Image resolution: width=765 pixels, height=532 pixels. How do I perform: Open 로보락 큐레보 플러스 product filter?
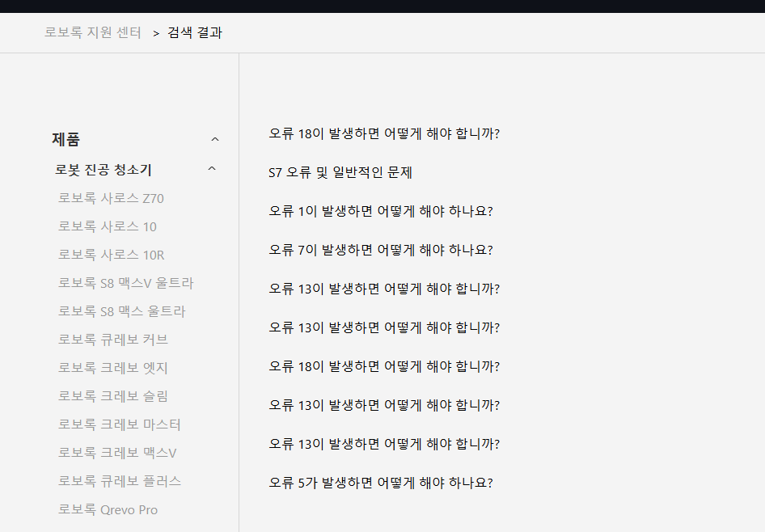[120, 481]
